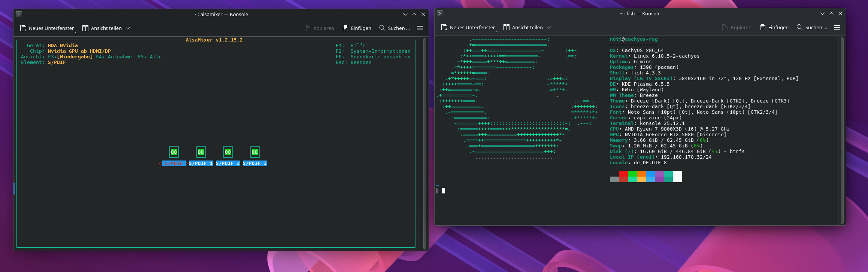Click the CPU: AMD Ryzen 7 9800X3D line

[x=670, y=129]
